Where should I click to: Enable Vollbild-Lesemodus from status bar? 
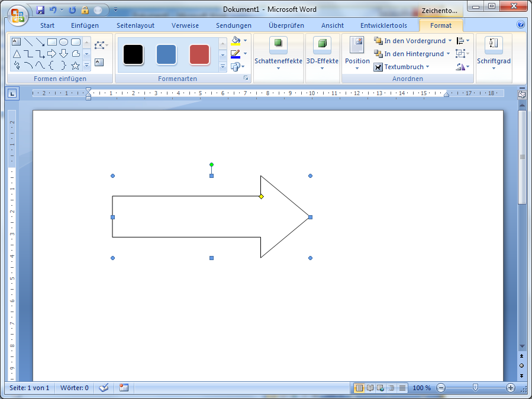[x=370, y=388]
